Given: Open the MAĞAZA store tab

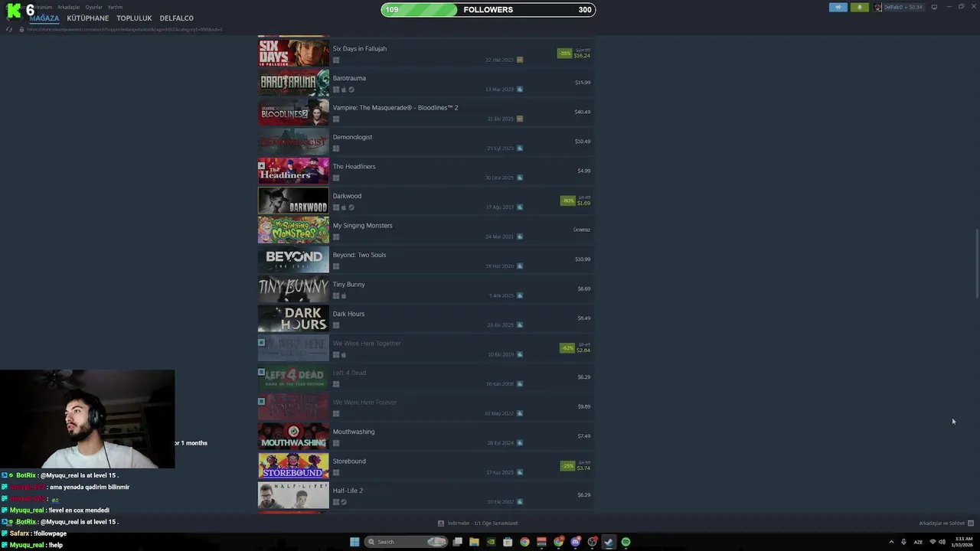Looking at the screenshot, I should pos(44,18).
